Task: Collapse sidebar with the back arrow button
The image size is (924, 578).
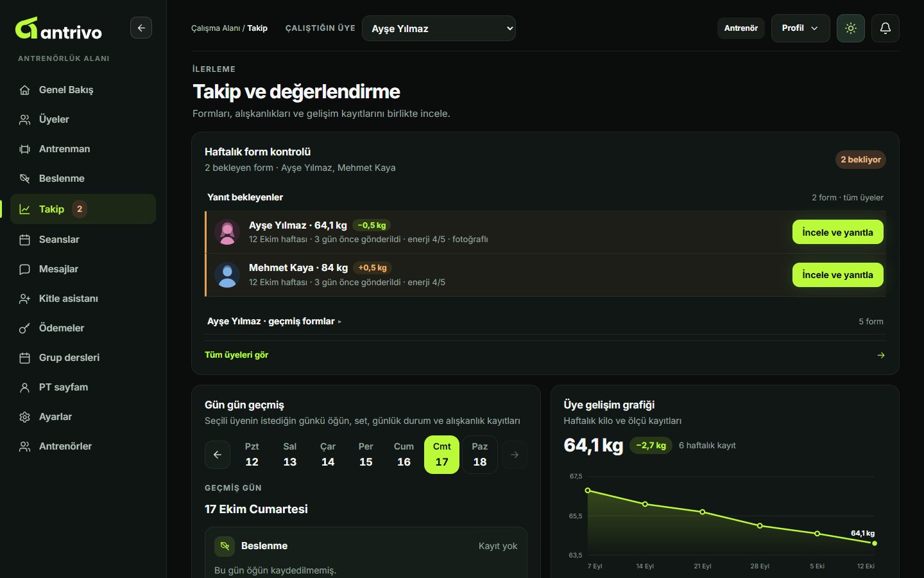Action: pos(141,28)
